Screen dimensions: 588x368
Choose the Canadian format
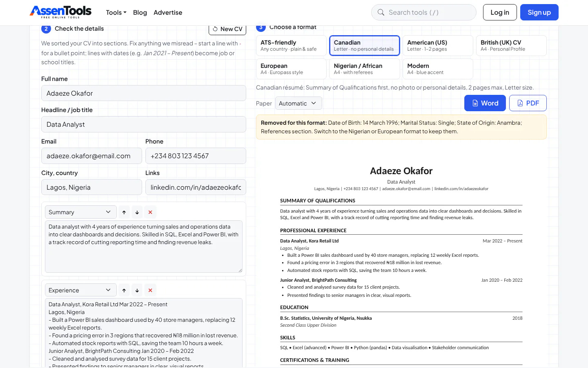[x=364, y=45]
